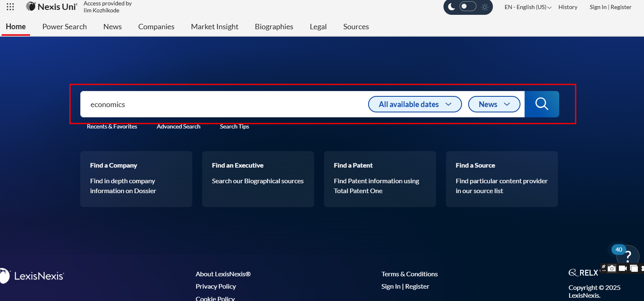
Task: Open the Advanced Search link
Action: [178, 126]
